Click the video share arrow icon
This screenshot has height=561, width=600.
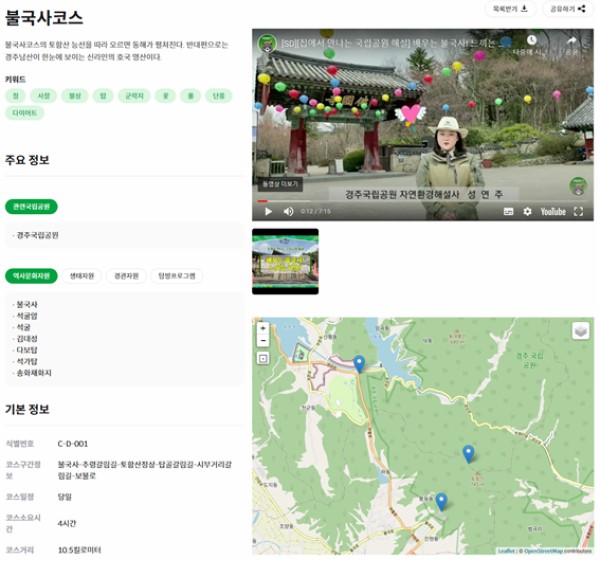(x=571, y=41)
